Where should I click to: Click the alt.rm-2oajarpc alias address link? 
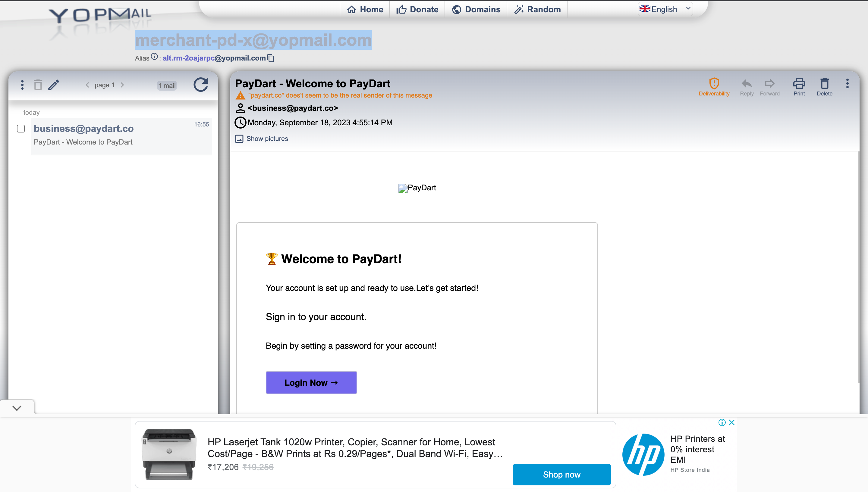pyautogui.click(x=214, y=58)
